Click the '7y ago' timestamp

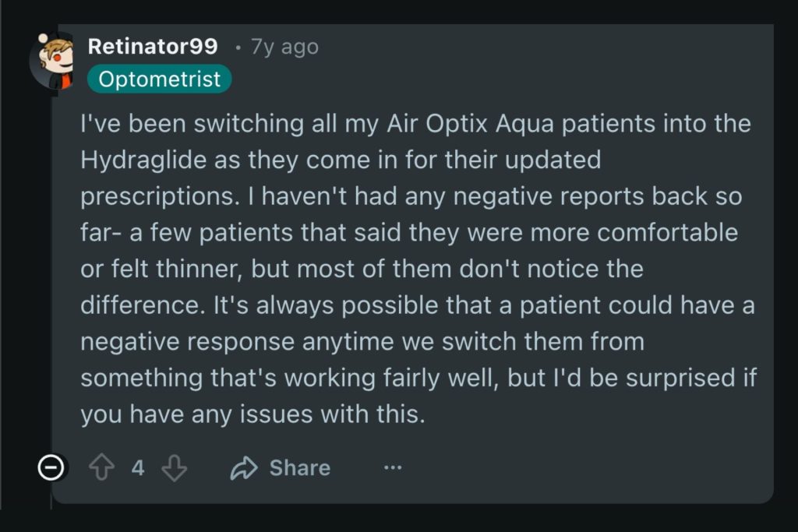tap(283, 47)
